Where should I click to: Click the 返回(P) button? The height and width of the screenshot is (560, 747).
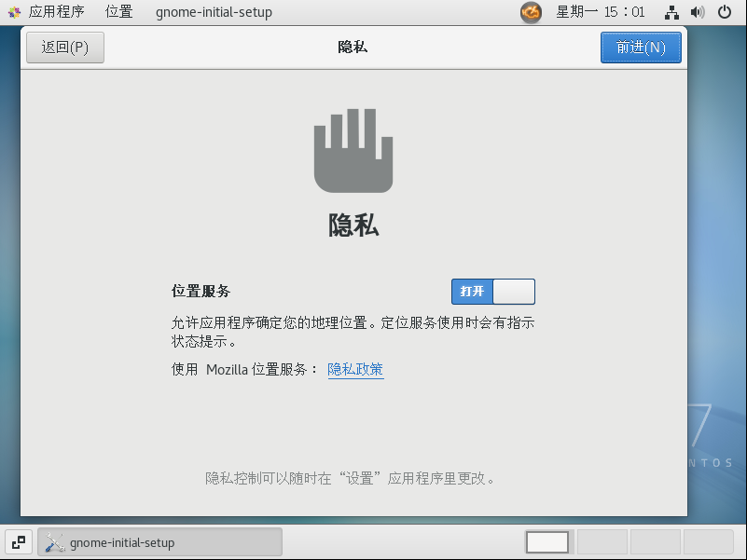(x=64, y=48)
